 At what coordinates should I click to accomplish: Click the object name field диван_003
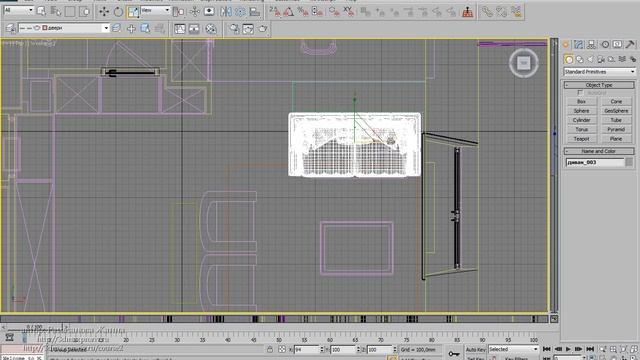click(x=595, y=162)
